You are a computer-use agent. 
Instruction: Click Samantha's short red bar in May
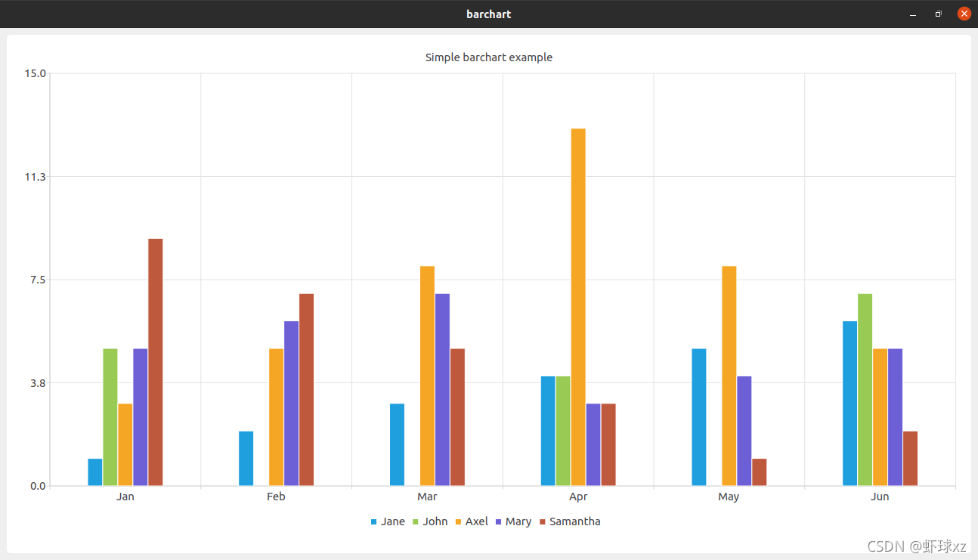[760, 472]
